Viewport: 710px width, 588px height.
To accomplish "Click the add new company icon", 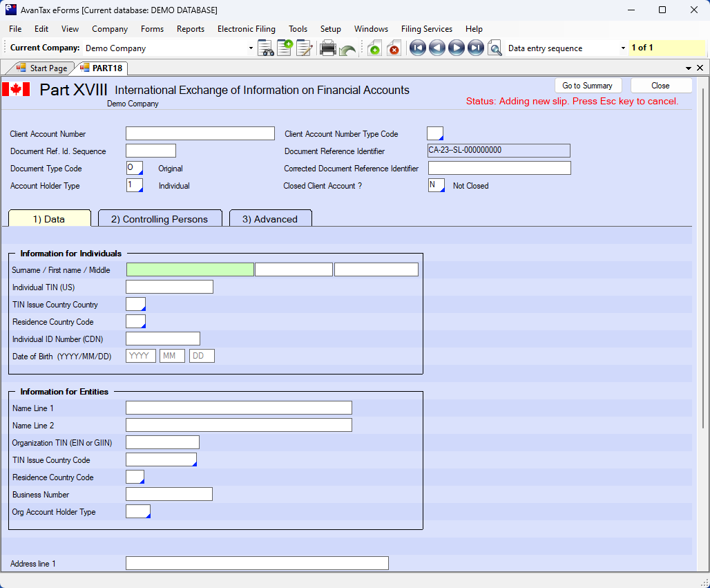I will point(285,48).
